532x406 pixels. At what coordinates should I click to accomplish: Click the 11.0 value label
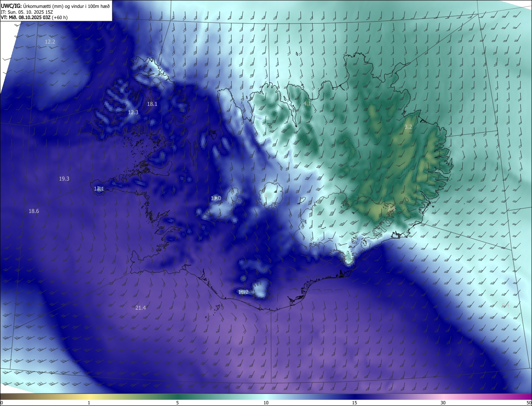click(x=216, y=198)
